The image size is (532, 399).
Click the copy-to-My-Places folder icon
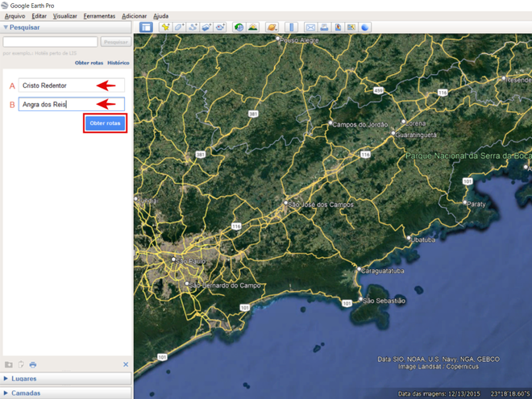(9, 364)
